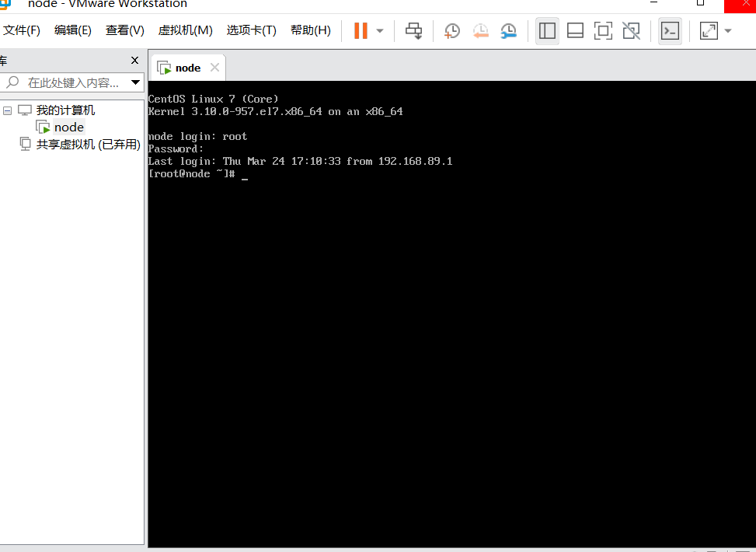Revert the VM to its previous snapshot
Screen dimensions: 756x552
pos(480,31)
